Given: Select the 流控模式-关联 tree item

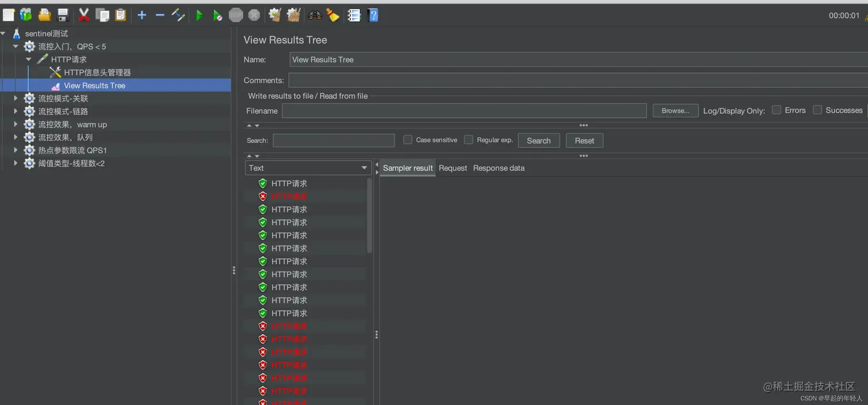Looking at the screenshot, I should pyautogui.click(x=63, y=98).
